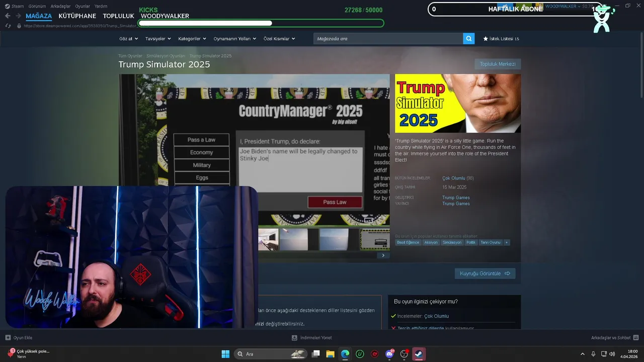Open the Oyunlar menu
644x362 pixels.
click(83, 6)
